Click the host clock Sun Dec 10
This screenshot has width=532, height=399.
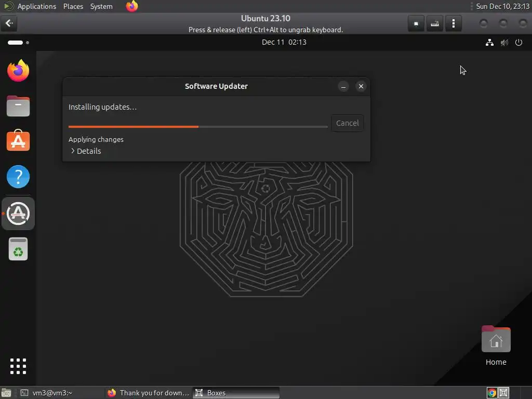pyautogui.click(x=502, y=6)
